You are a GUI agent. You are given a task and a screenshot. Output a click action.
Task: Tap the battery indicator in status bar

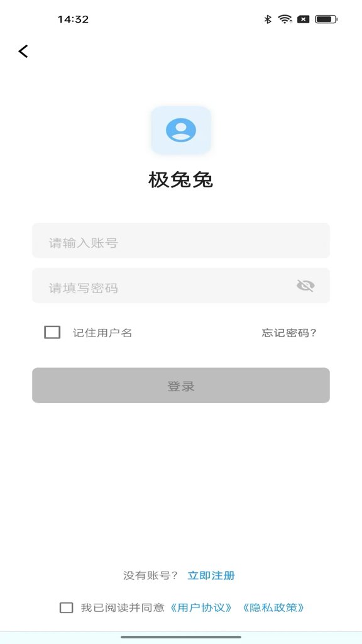click(x=326, y=19)
